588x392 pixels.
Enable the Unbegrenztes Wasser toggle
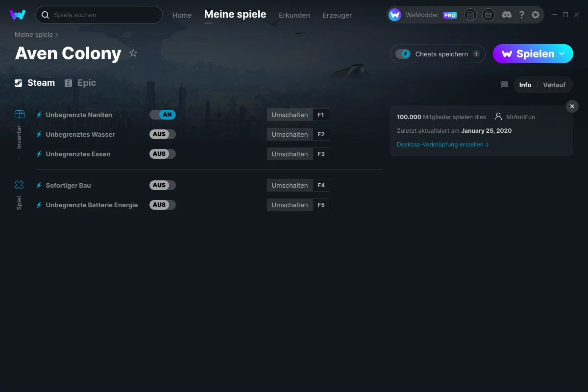click(163, 134)
